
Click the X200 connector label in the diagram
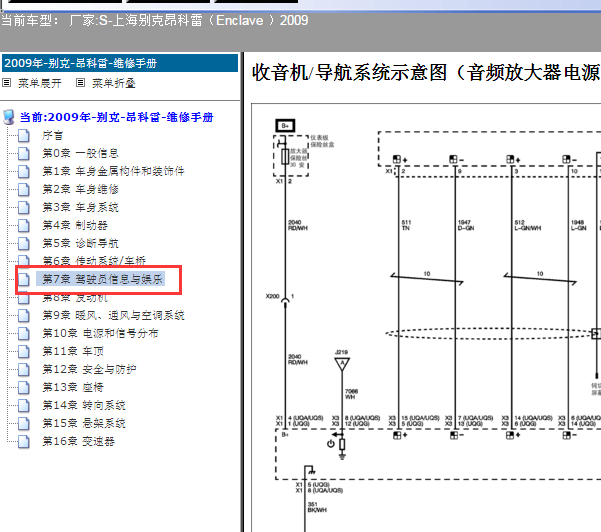pyautogui.click(x=273, y=296)
